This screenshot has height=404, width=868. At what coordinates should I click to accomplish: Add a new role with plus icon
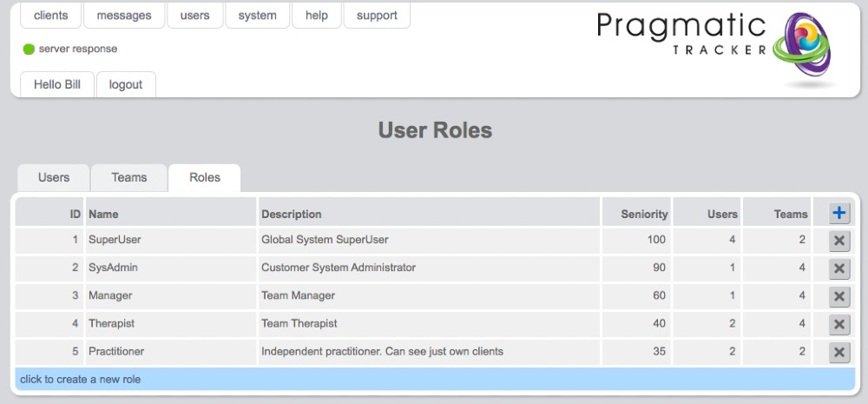point(839,213)
